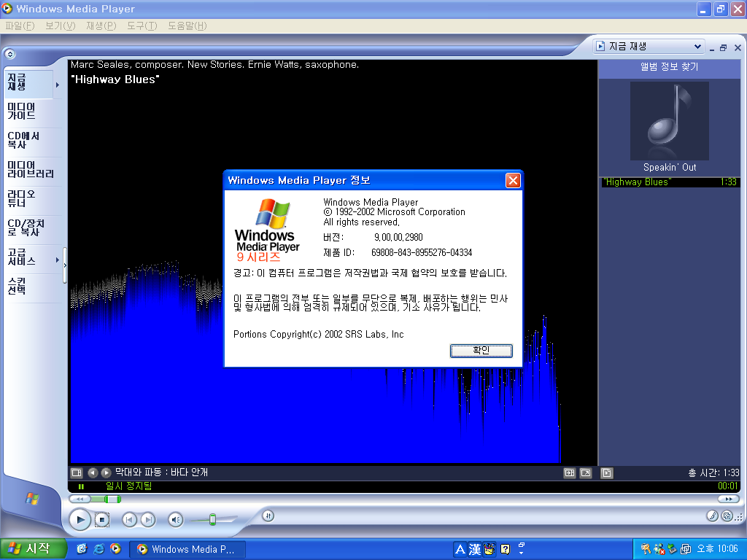
Task: Adjust the volume slider handle
Action: (x=212, y=519)
